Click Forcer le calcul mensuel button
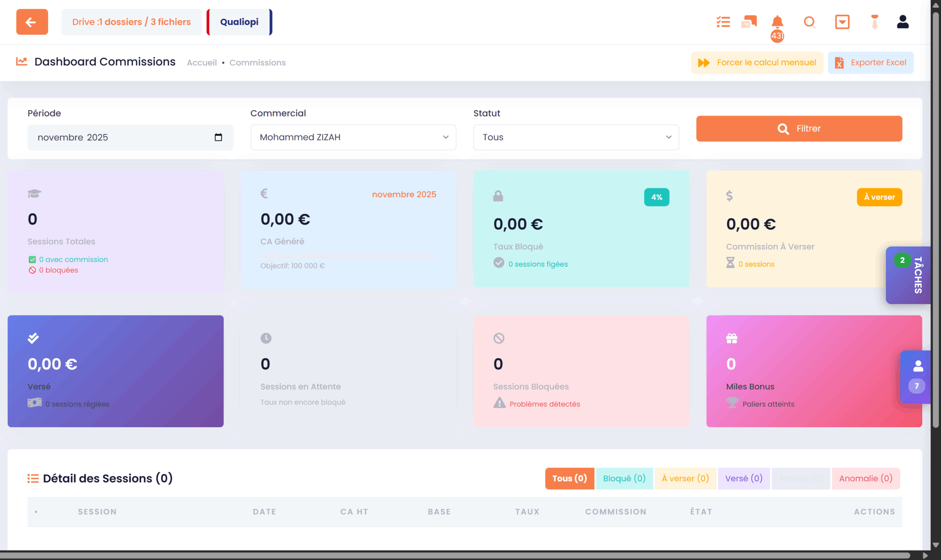The width and height of the screenshot is (941, 560). [757, 63]
